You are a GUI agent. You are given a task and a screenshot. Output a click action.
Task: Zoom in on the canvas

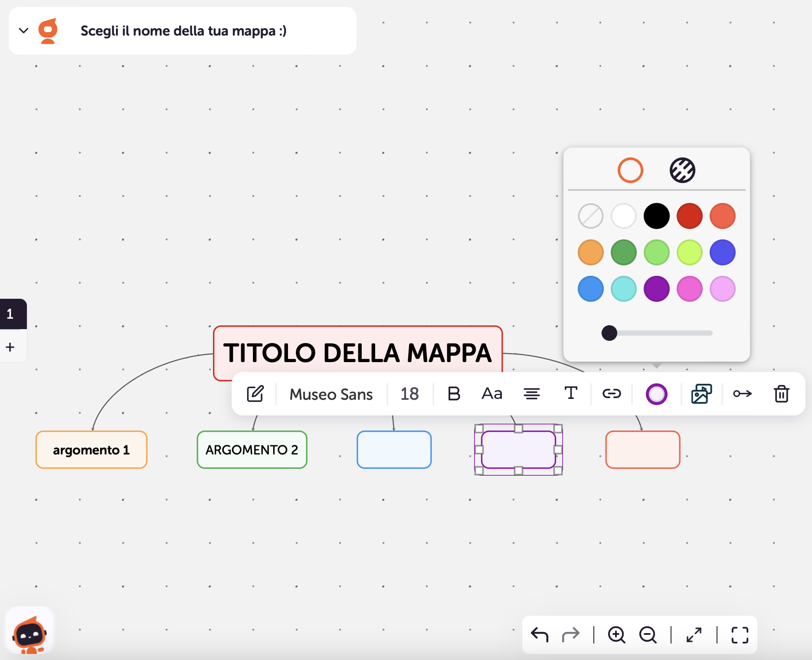617,634
